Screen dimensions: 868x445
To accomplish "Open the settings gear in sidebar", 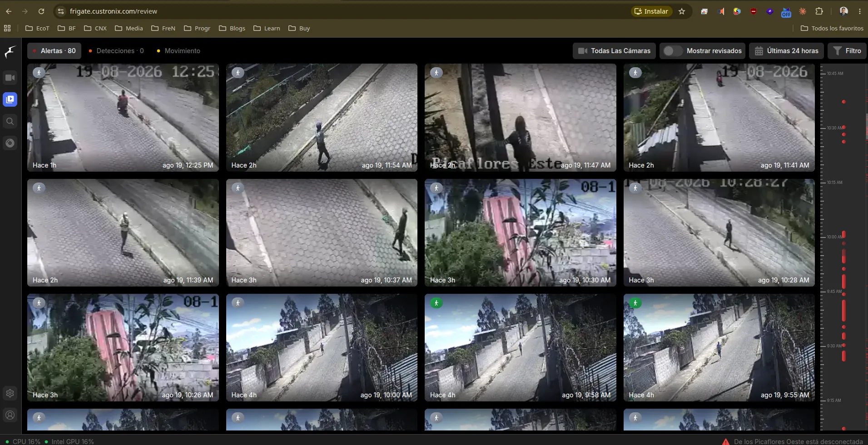I will pyautogui.click(x=10, y=393).
